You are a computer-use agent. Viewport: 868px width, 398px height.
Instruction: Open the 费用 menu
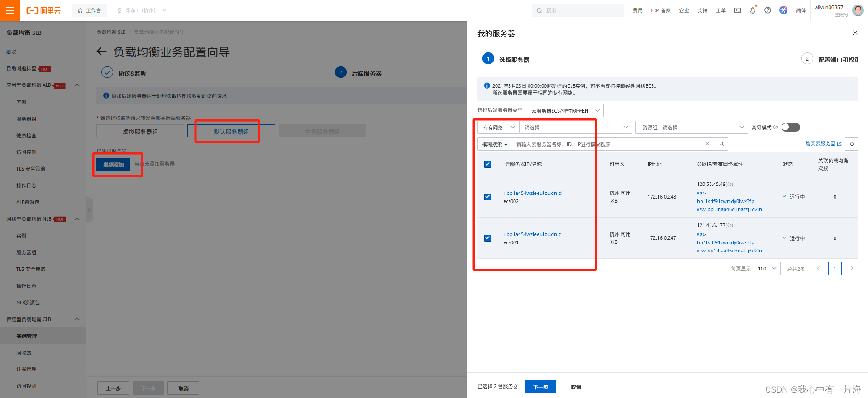(637, 10)
